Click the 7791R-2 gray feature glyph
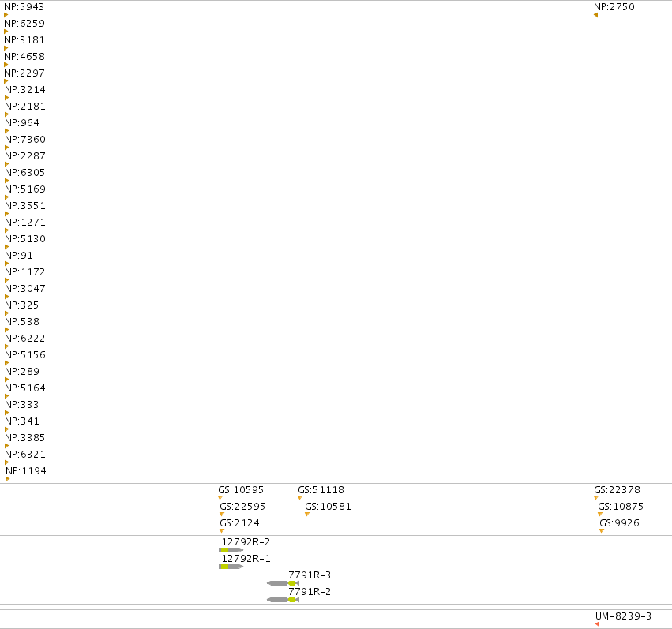The image size is (672, 629). (x=283, y=600)
